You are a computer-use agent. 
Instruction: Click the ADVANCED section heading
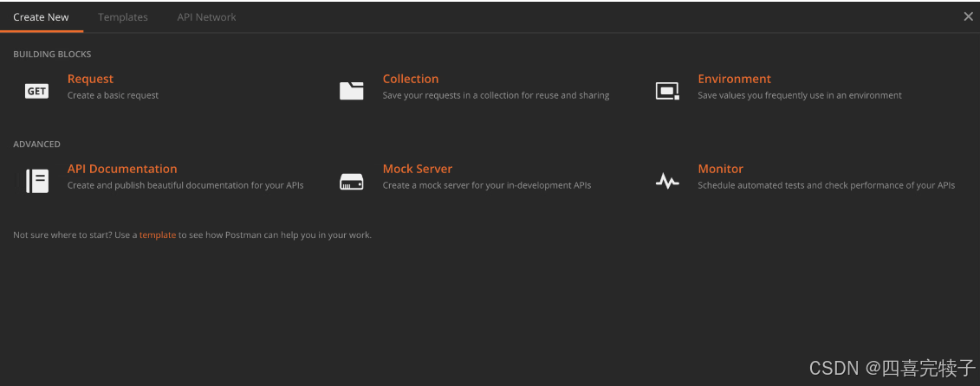(x=37, y=145)
